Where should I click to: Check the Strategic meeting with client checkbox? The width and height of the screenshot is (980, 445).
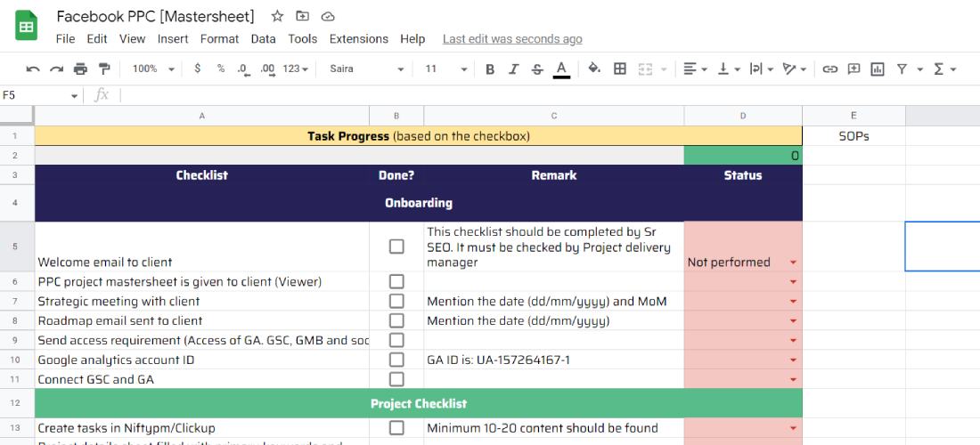click(396, 302)
